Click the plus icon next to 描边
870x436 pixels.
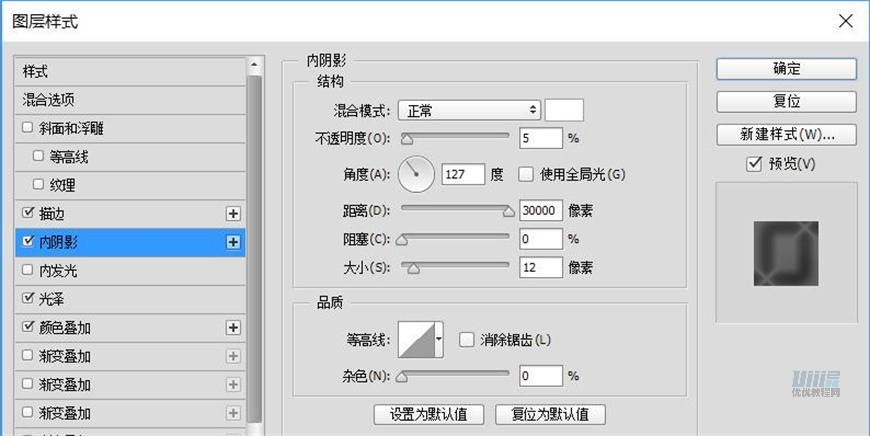[233, 213]
